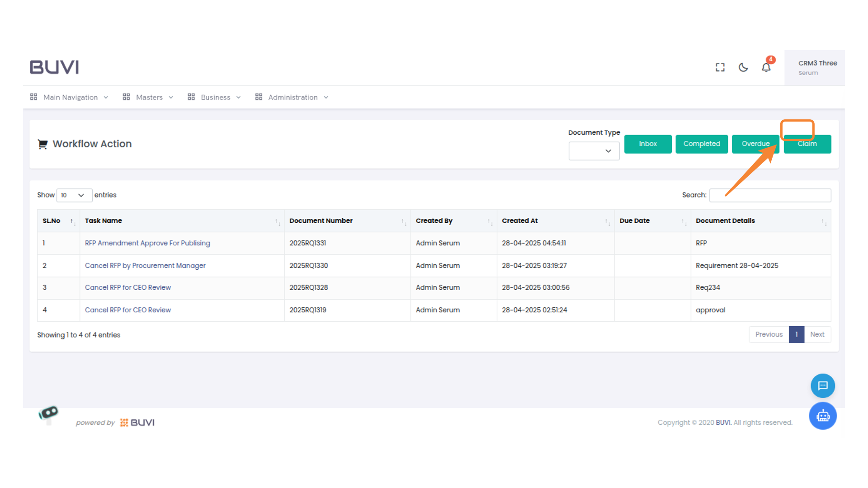Enter fullscreen mode via the expand icon
This screenshot has height=488, width=868.
[720, 67]
